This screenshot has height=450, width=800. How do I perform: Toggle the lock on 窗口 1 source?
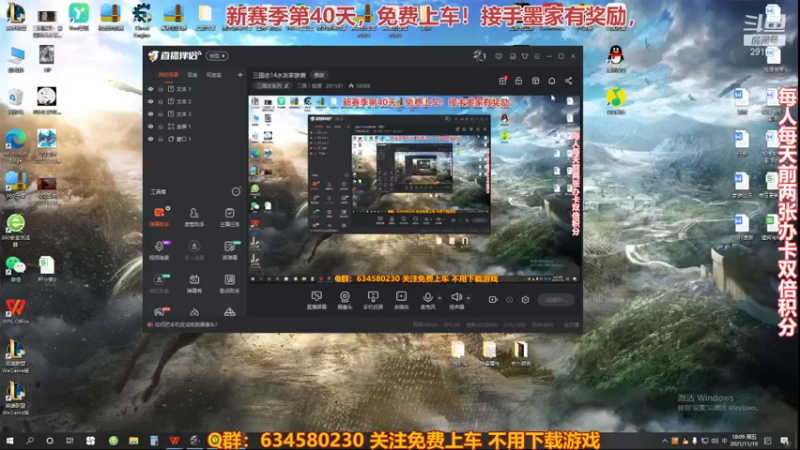point(160,139)
